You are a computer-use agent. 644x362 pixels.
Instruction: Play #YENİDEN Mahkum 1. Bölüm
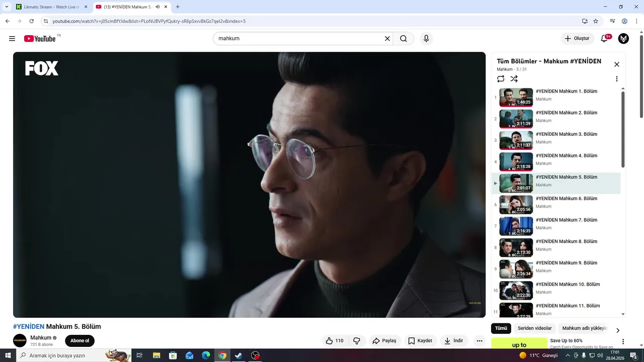coord(556,98)
